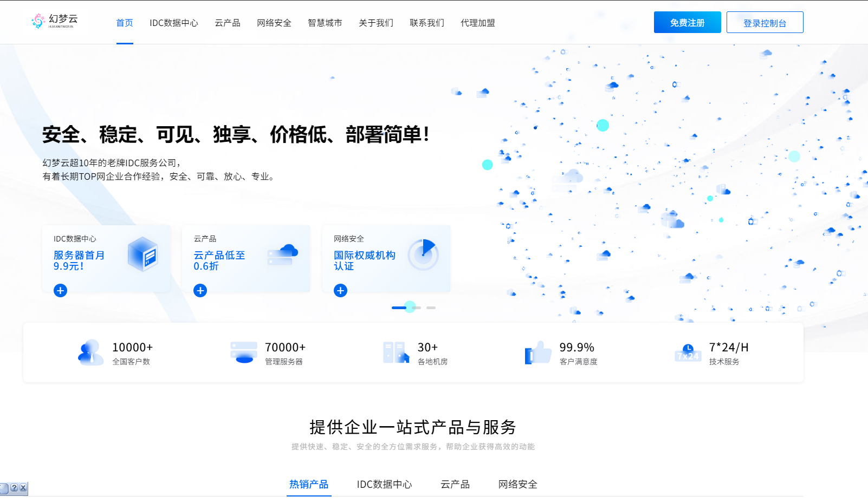Viewport: 868px width, 503px height.
Task: Select 智慧城市 in the navigation bar
Action: (x=325, y=23)
